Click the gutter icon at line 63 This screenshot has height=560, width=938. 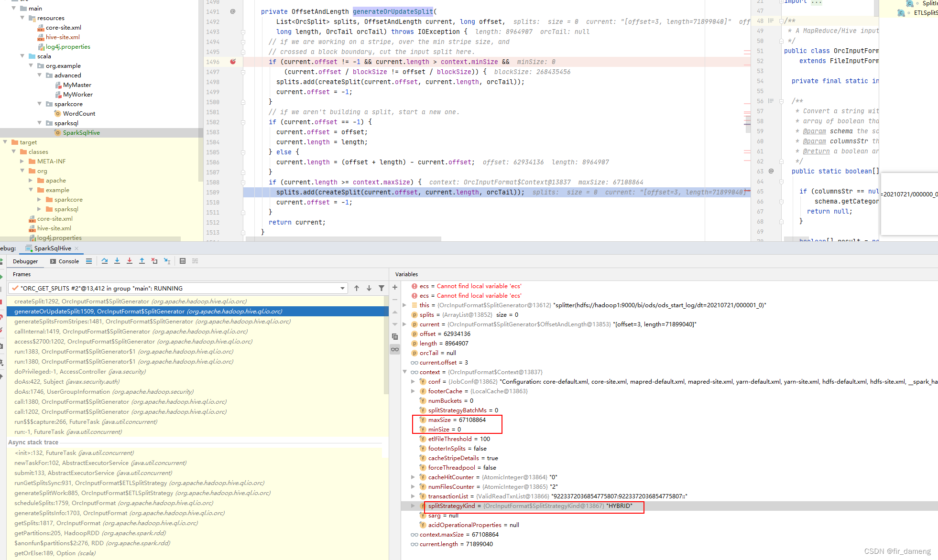click(x=771, y=171)
